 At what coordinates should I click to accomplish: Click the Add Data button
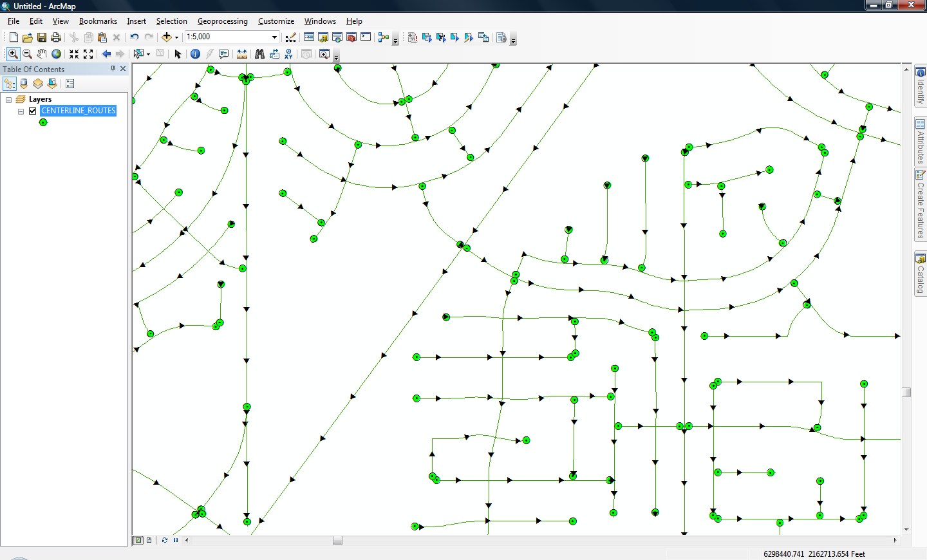coord(167,37)
